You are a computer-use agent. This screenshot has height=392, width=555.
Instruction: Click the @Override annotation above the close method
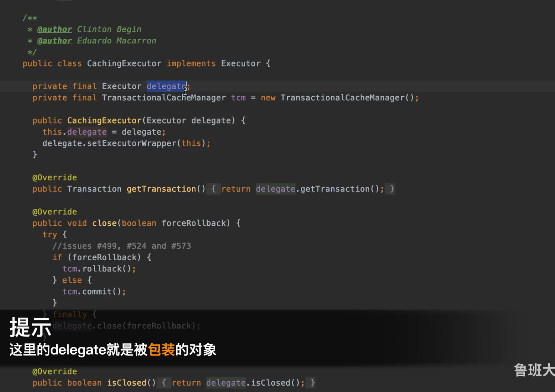point(55,212)
